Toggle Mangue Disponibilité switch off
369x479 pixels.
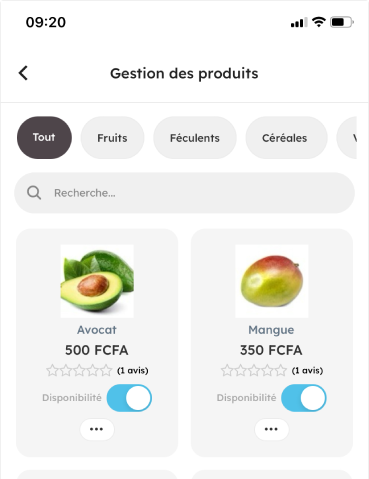coord(304,398)
